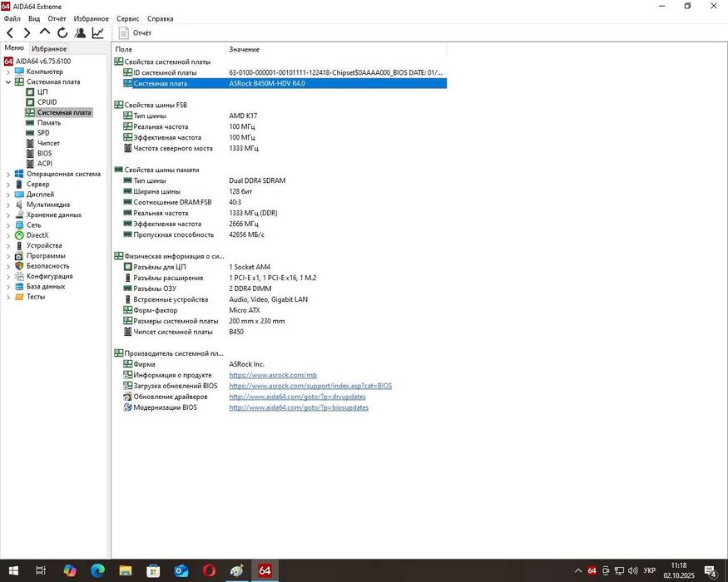728x582 pixels.
Task: Click the Отчёт report toolbar button
Action: coord(135,33)
